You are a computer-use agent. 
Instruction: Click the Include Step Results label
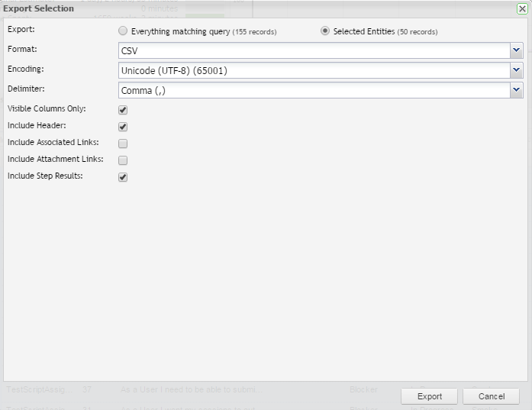coord(45,176)
